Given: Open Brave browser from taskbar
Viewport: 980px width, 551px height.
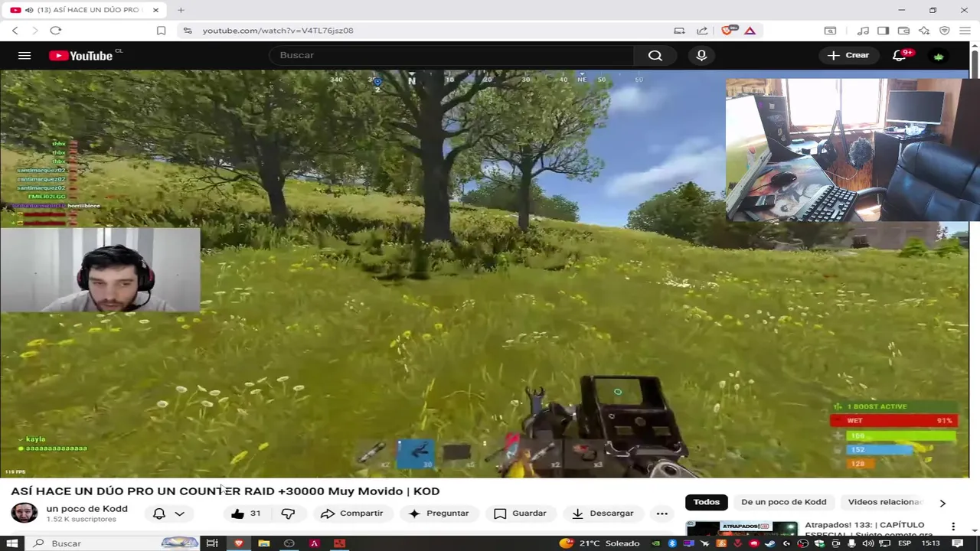Looking at the screenshot, I should coord(238,543).
